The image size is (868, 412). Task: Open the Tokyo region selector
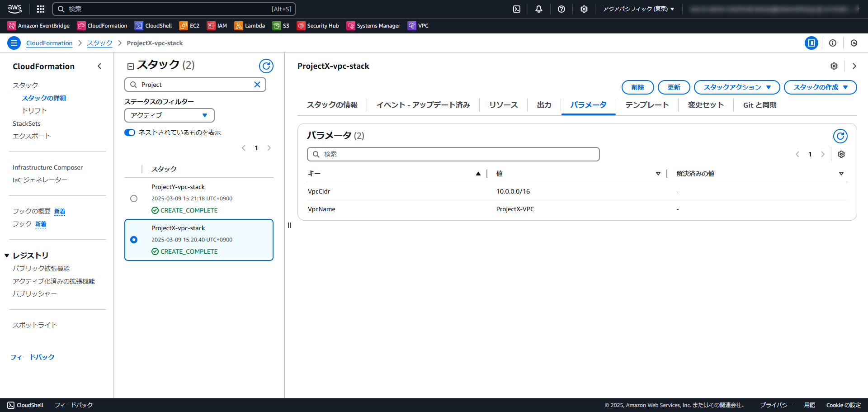(638, 9)
